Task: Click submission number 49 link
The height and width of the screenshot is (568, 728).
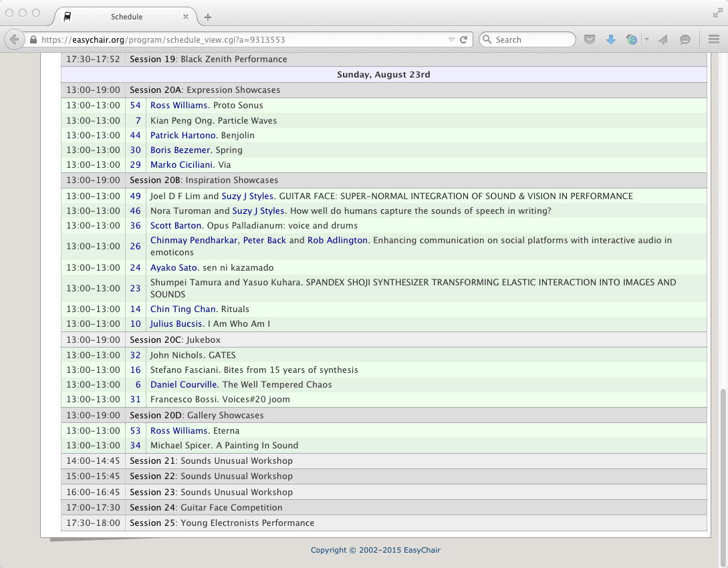Action: pyautogui.click(x=135, y=196)
